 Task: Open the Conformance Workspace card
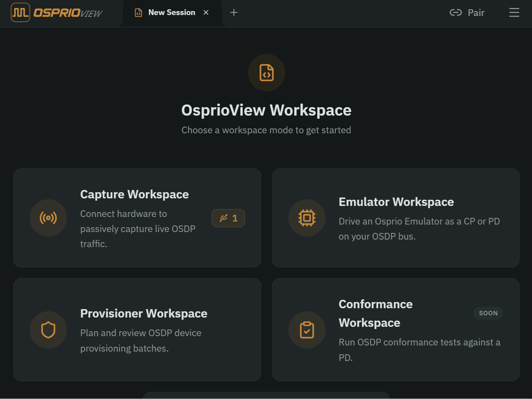tap(396, 329)
